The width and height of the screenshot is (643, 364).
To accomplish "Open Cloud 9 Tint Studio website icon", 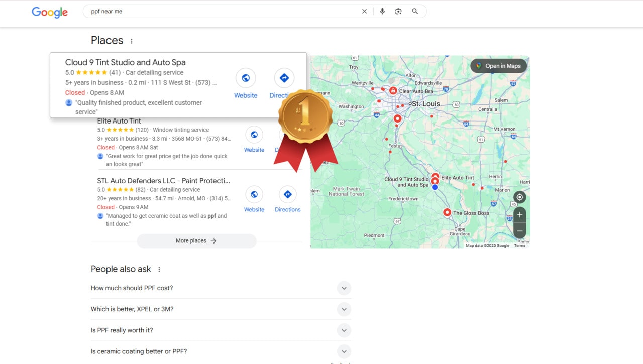I will (246, 78).
